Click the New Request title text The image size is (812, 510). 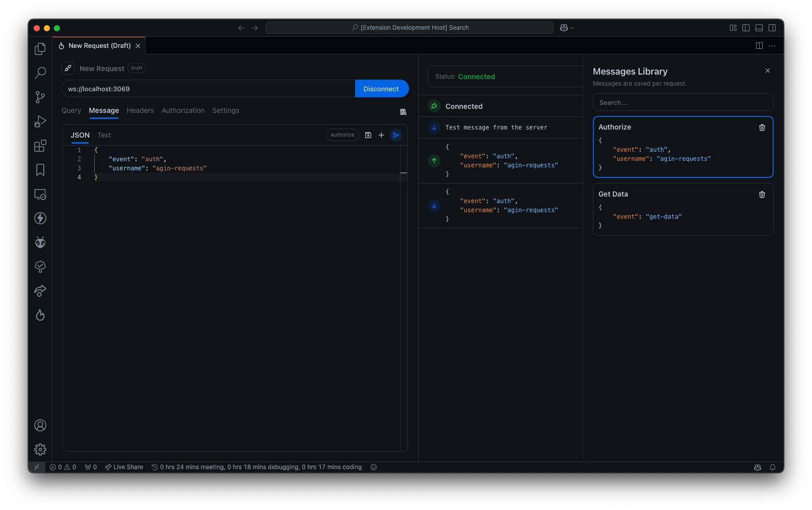(102, 69)
